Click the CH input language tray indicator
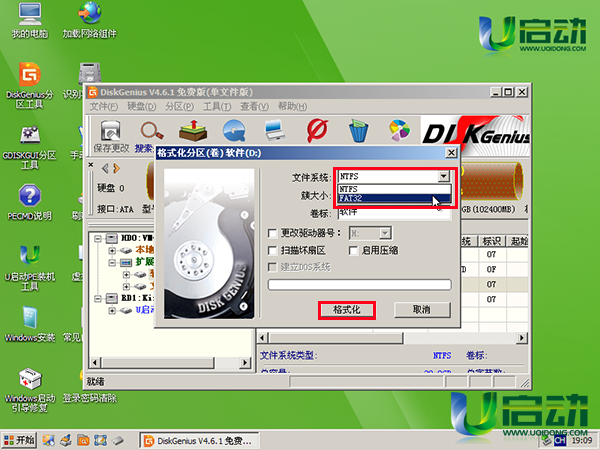This screenshot has width=600, height=450. coord(560,441)
